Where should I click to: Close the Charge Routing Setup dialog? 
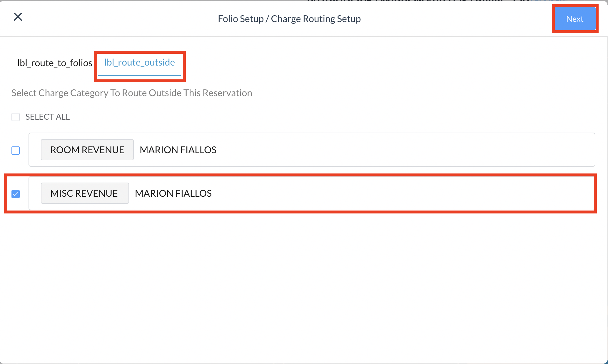pyautogui.click(x=18, y=17)
